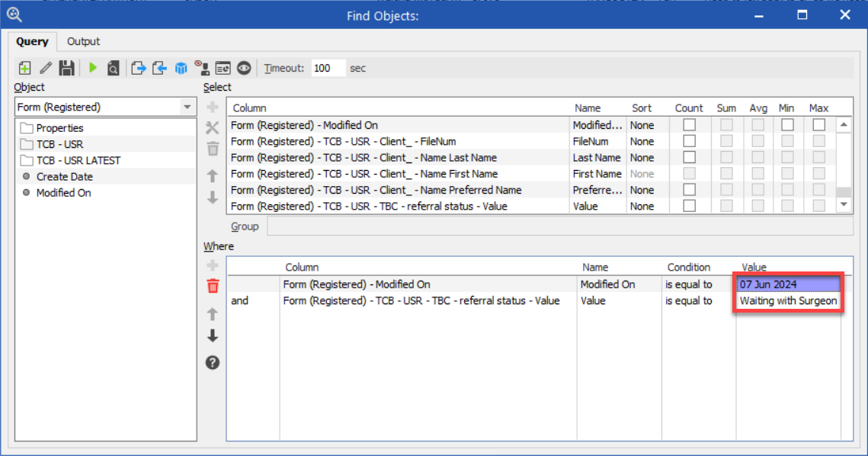Click the Waiting with Surgeon value cell
Screen dimensions: 868x456
coord(788,301)
